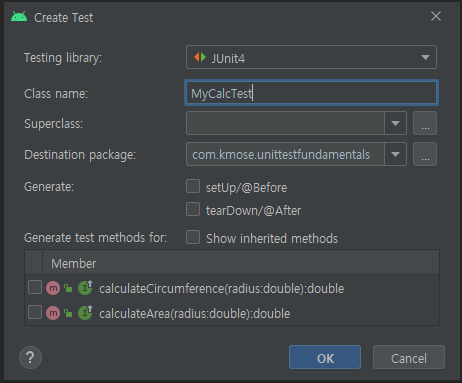Confirm with the OK button
The width and height of the screenshot is (462, 383).
[x=325, y=357]
